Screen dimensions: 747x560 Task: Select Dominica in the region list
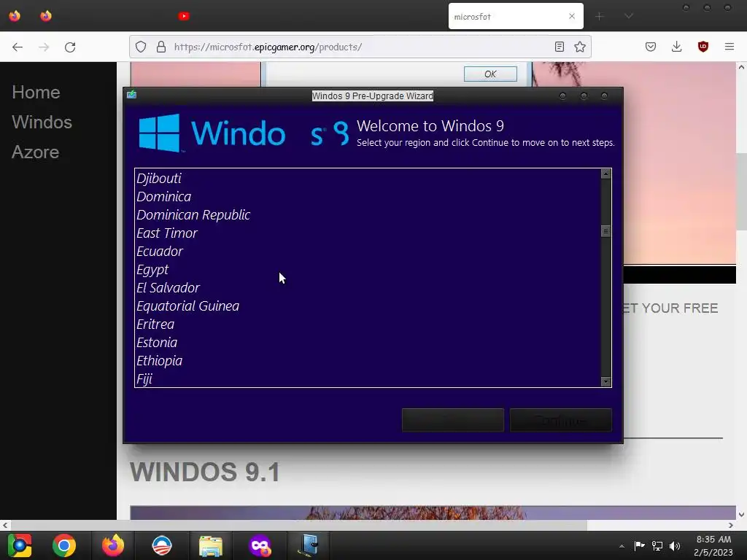pos(368,196)
